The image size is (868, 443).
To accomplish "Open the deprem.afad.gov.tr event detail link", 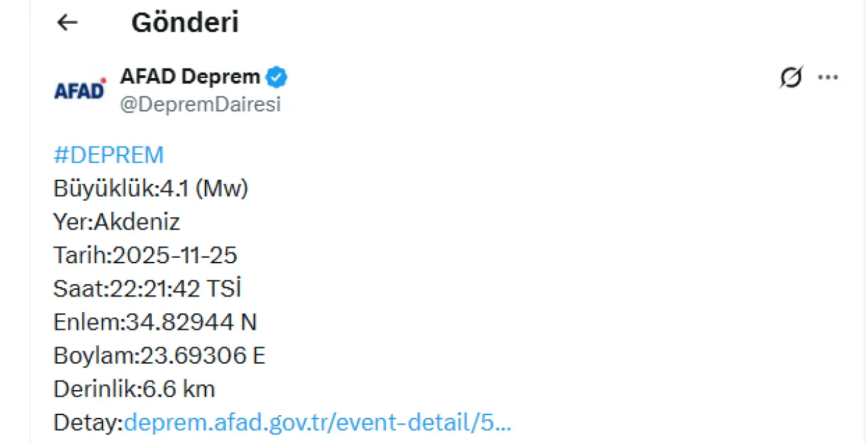I will click(317, 423).
